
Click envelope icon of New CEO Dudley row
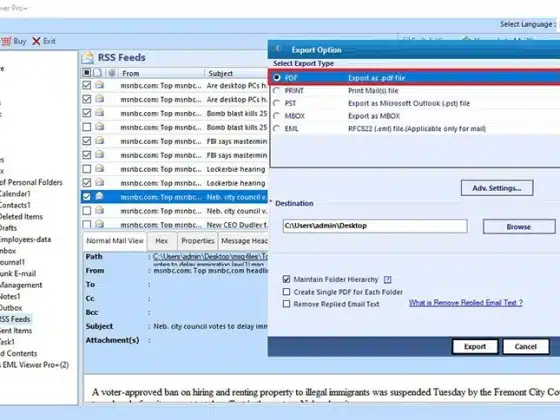coord(100,224)
